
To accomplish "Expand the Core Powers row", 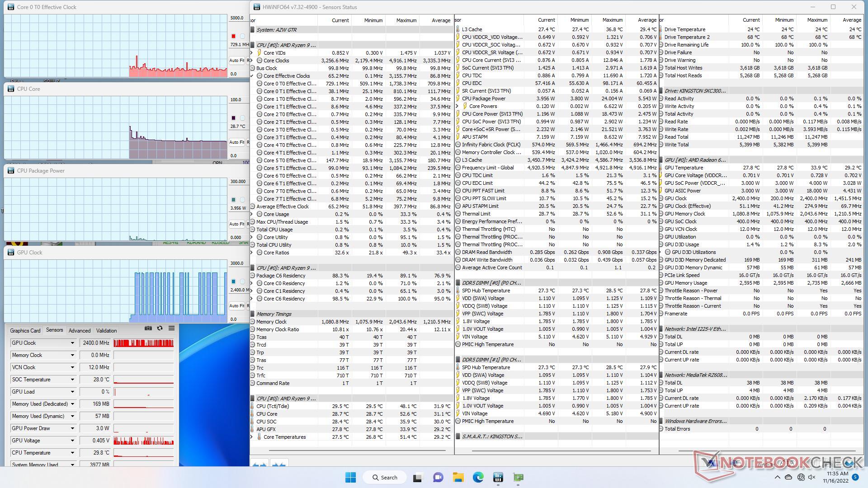I will tap(457, 106).
